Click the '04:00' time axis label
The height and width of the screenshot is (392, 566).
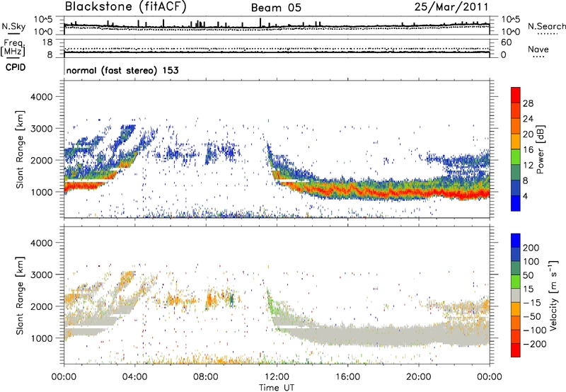134,377
